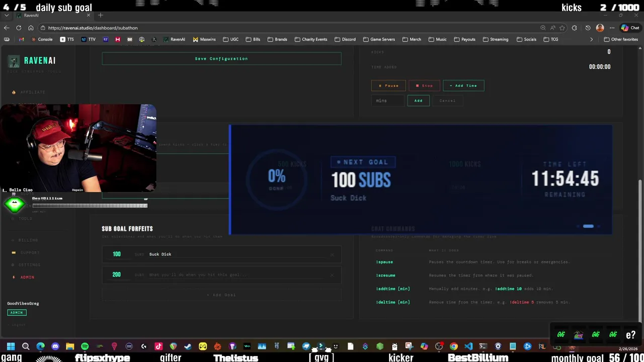
Task: Click the Add Time button
Action: point(463,85)
